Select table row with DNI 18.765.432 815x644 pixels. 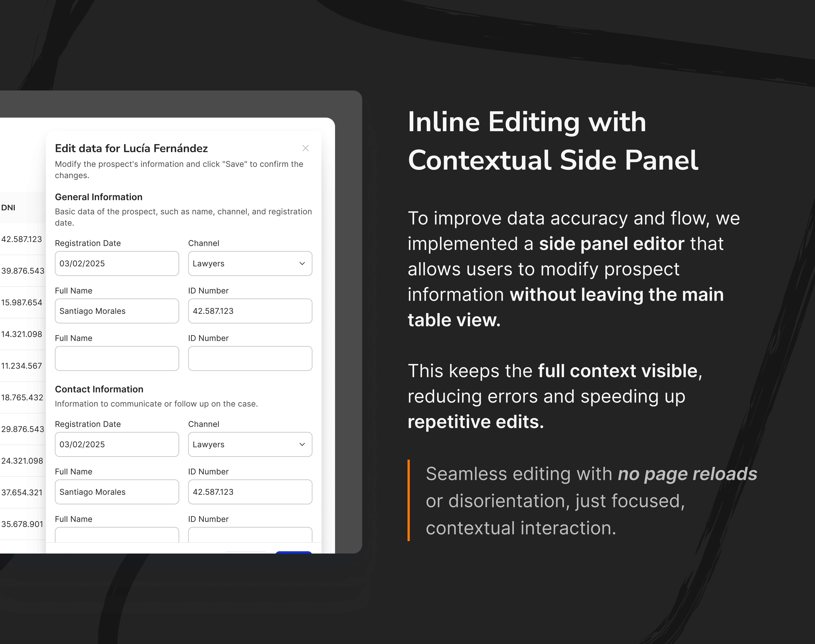click(22, 397)
